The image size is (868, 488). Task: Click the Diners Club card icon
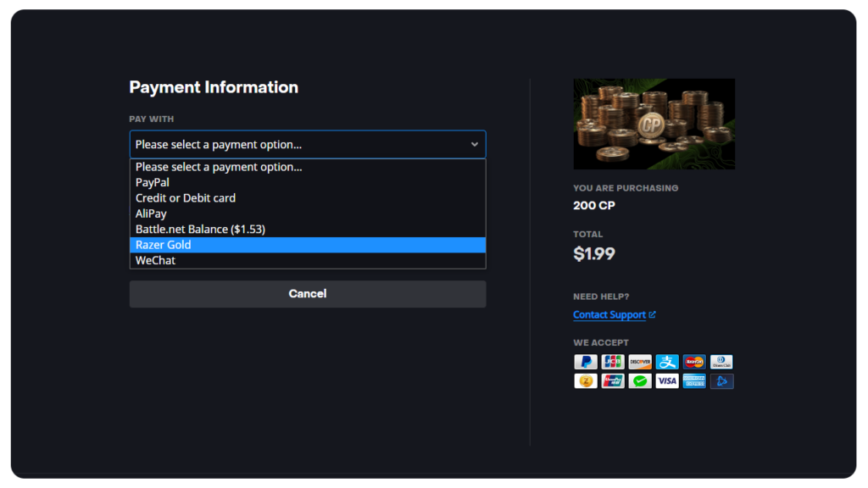721,362
